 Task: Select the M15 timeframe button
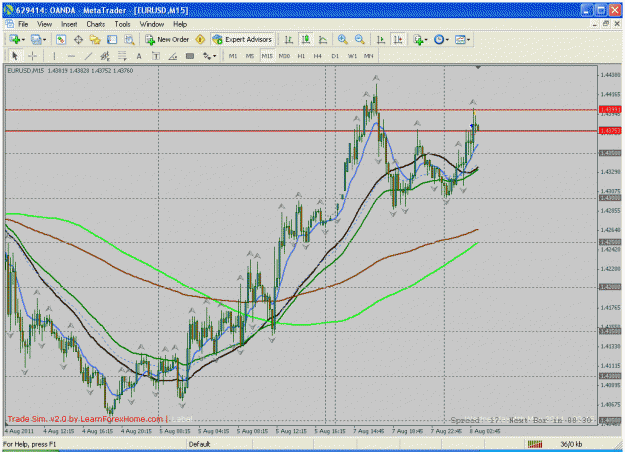click(x=267, y=56)
